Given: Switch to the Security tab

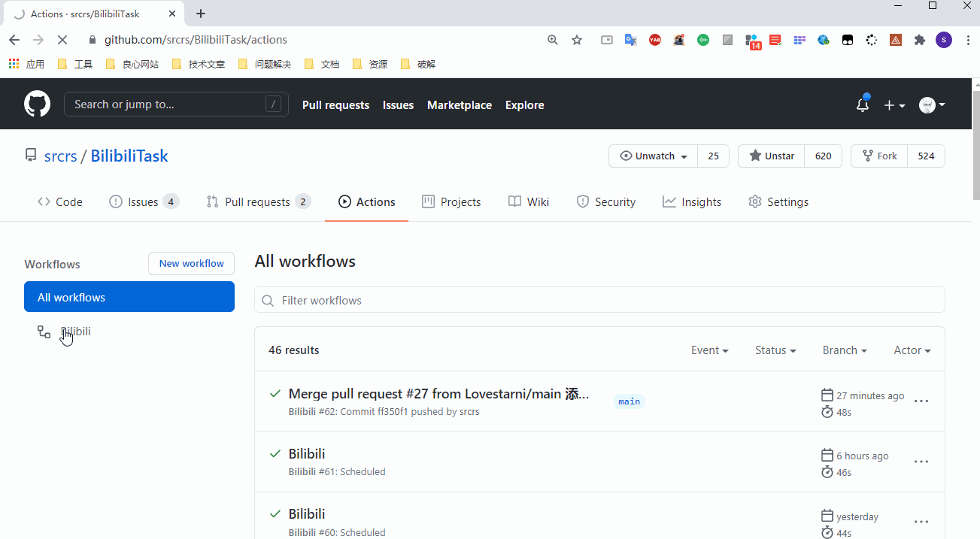Looking at the screenshot, I should tap(606, 201).
